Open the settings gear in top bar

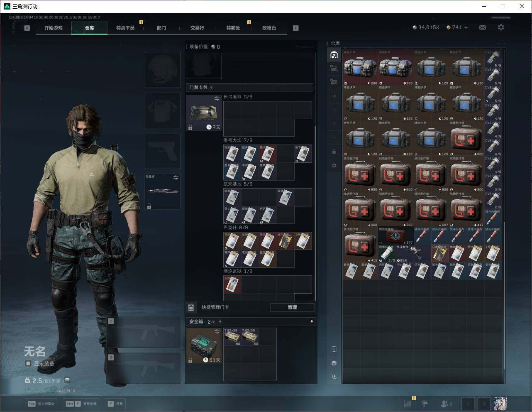pos(501,27)
